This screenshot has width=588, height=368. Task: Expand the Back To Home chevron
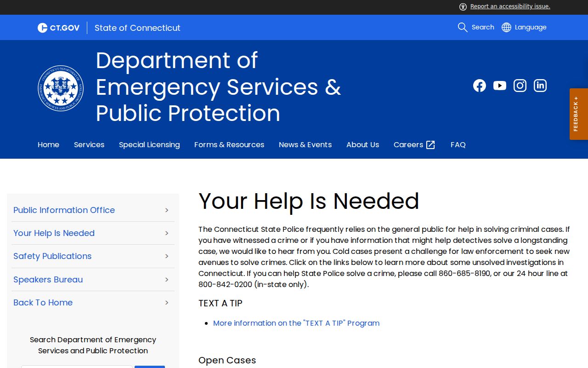click(x=167, y=303)
